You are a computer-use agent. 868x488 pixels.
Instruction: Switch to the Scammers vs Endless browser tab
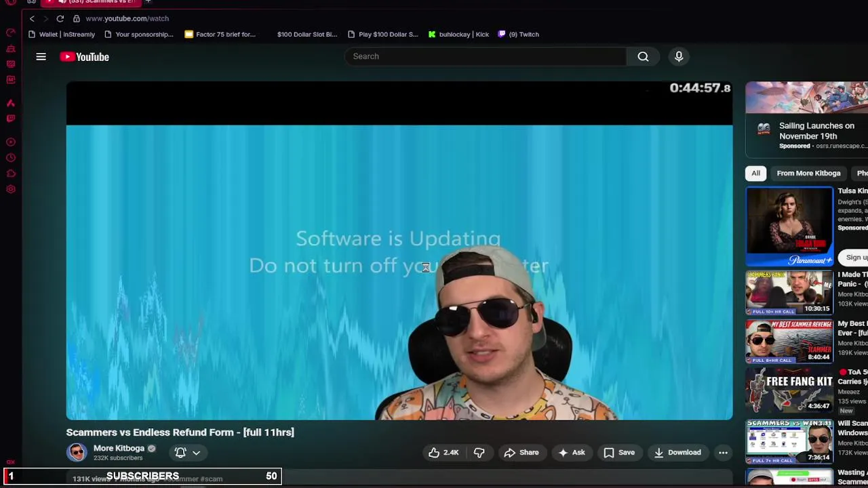92,2
